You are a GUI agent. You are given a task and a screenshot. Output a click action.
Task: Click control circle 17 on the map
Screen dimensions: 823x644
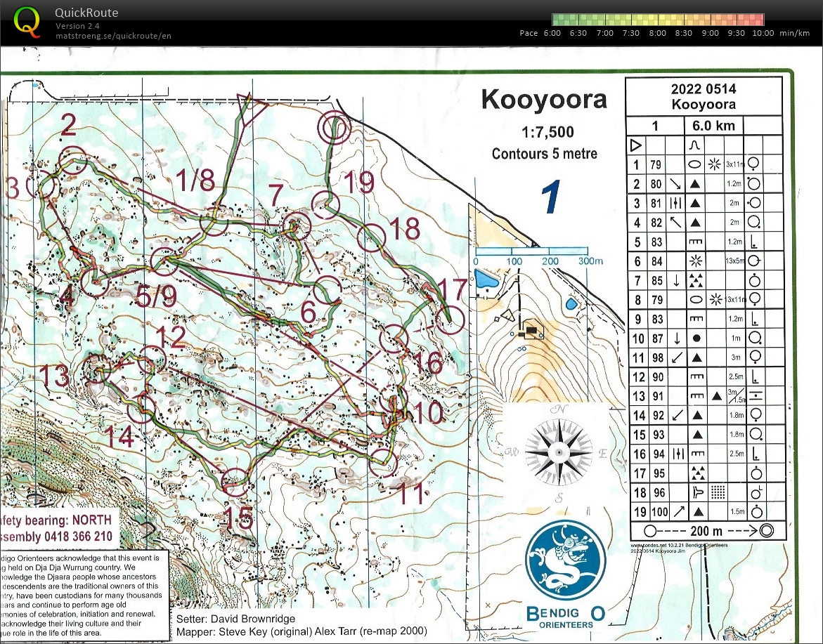point(451,320)
